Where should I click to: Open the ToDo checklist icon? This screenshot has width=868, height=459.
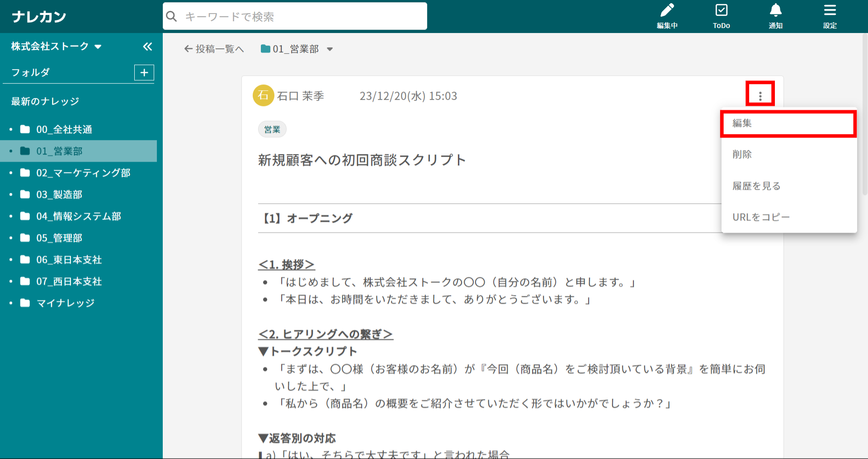coord(721,16)
